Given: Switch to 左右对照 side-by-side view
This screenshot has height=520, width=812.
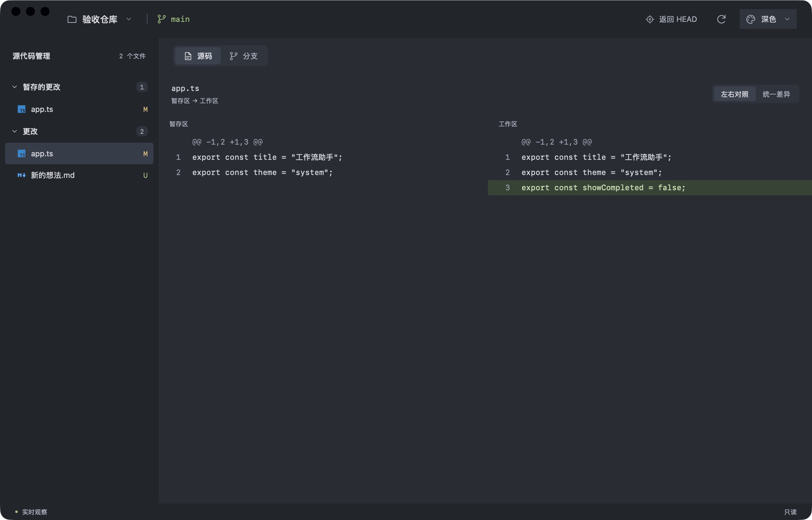Looking at the screenshot, I should (735, 94).
